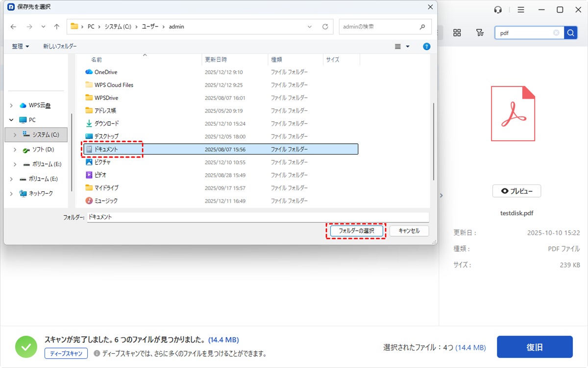Viewport: 588px width, 368px height.
Task: Go up one folder level
Action: click(57, 26)
